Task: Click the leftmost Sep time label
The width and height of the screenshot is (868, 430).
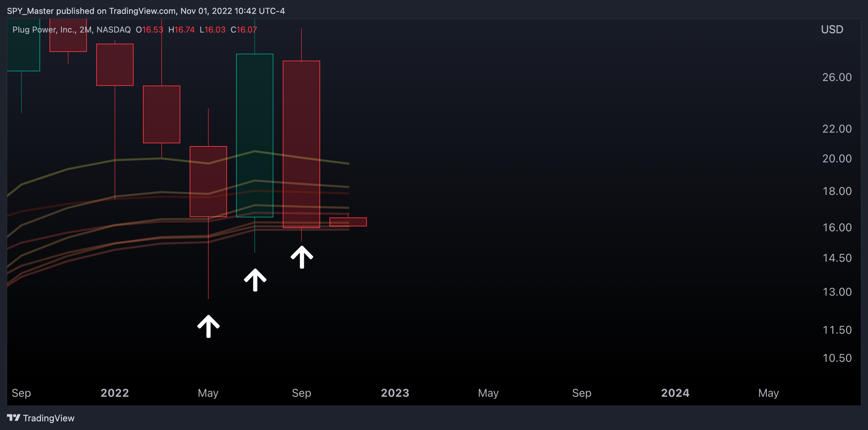Action: [x=21, y=393]
